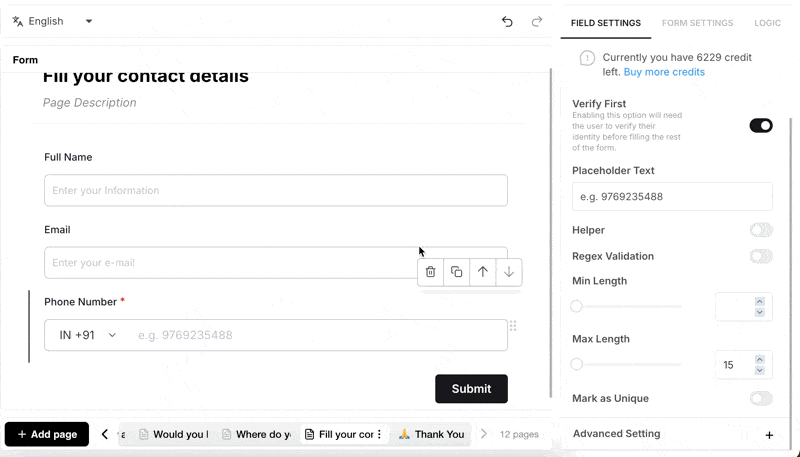The width and height of the screenshot is (800, 457).
Task: Open the English language dropdown
Action: pyautogui.click(x=53, y=21)
